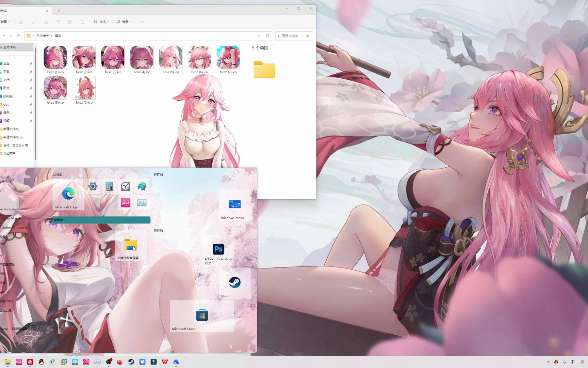
Task: Open File Explorer from the taskbar
Action: (x=7, y=362)
